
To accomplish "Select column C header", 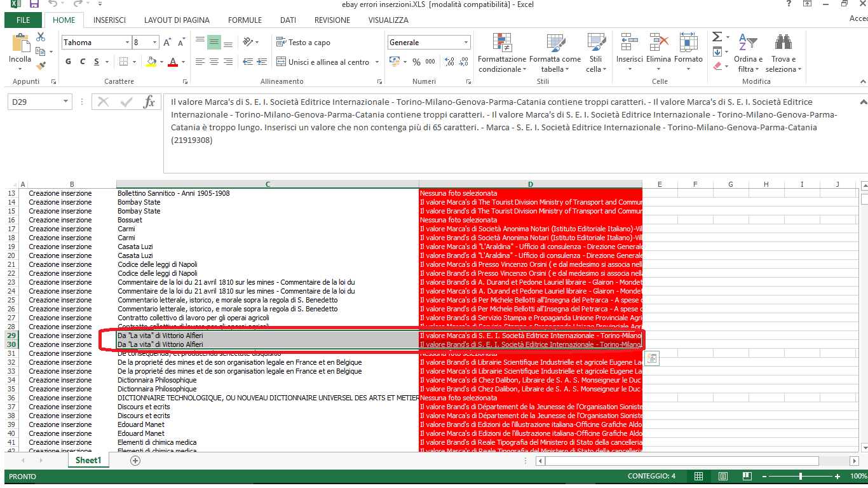I will pos(268,184).
